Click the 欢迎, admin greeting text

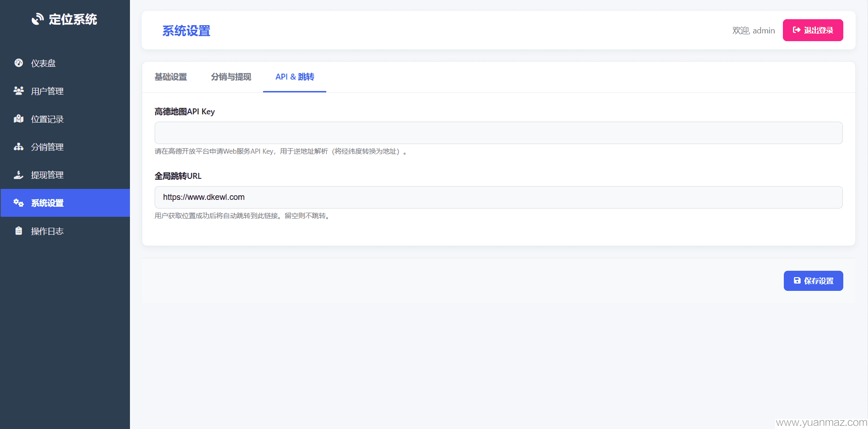coord(754,31)
